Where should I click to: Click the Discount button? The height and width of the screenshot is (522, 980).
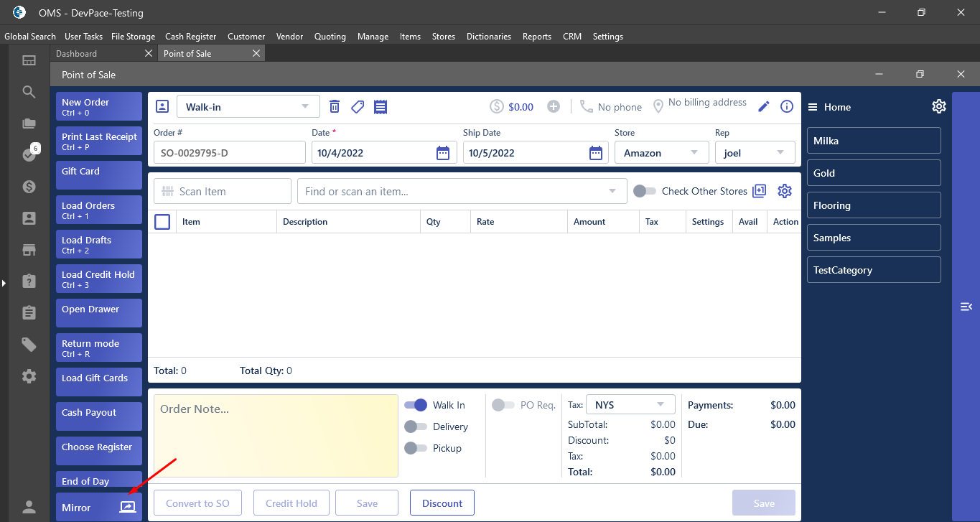pyautogui.click(x=442, y=503)
